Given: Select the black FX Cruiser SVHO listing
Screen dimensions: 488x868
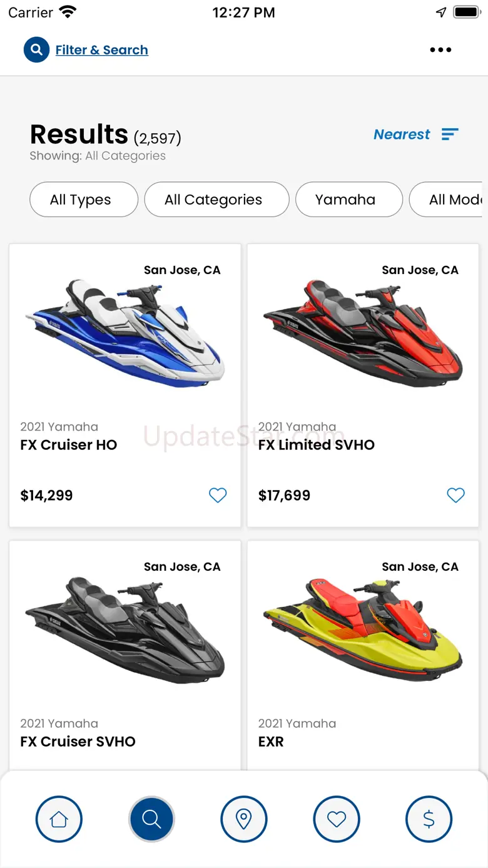Looking at the screenshot, I should 125,655.
